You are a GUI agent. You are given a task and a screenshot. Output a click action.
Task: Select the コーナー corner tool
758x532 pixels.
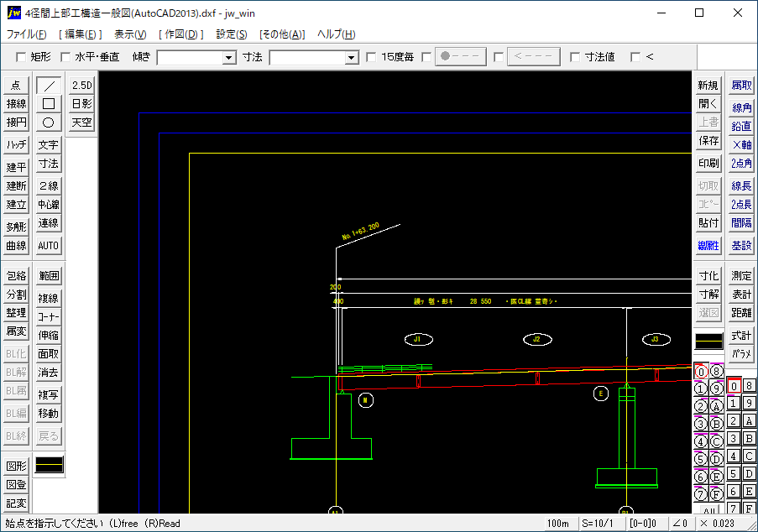coord(49,316)
